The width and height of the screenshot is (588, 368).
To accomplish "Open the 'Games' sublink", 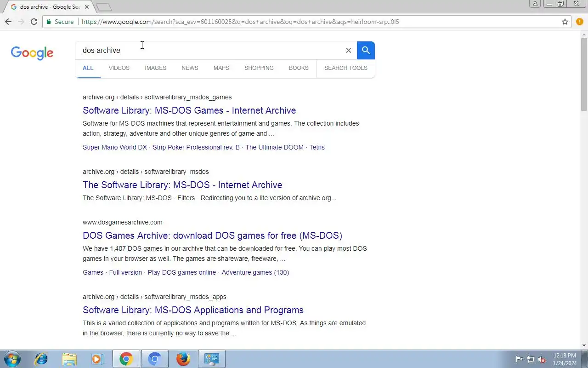I will tap(93, 272).
